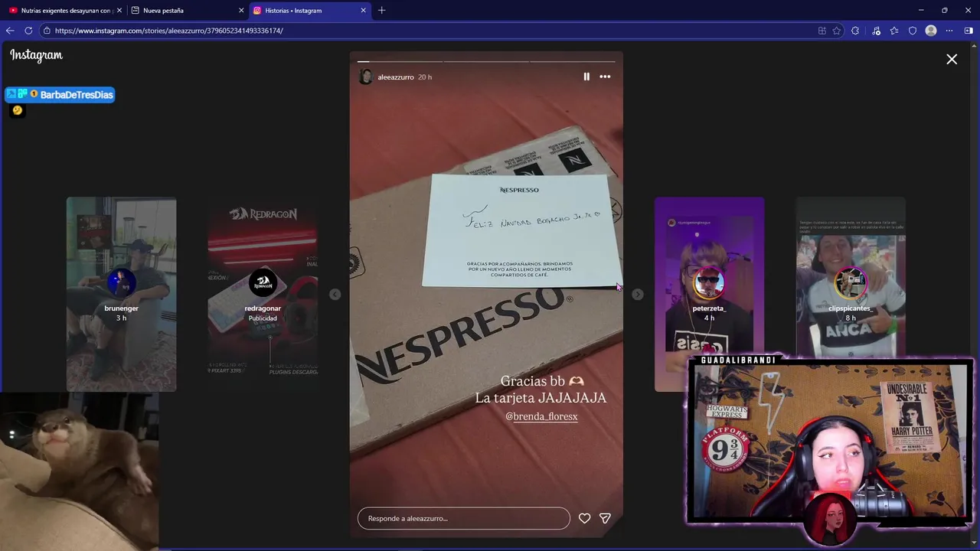The image size is (980, 551).
Task: Go back in the browser
Action: pos(10,31)
